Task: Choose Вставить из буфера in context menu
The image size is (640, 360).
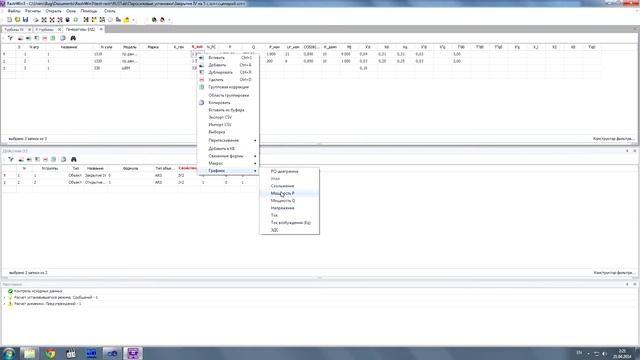Action: tap(228, 110)
